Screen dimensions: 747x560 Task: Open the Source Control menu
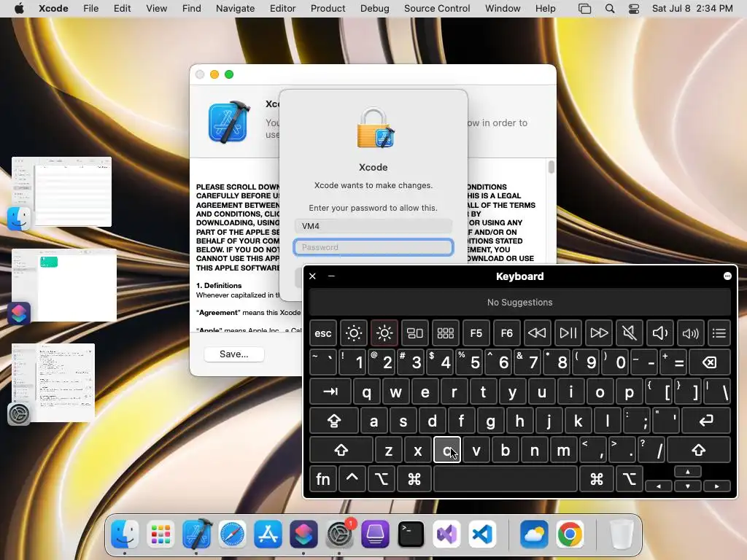coord(437,8)
